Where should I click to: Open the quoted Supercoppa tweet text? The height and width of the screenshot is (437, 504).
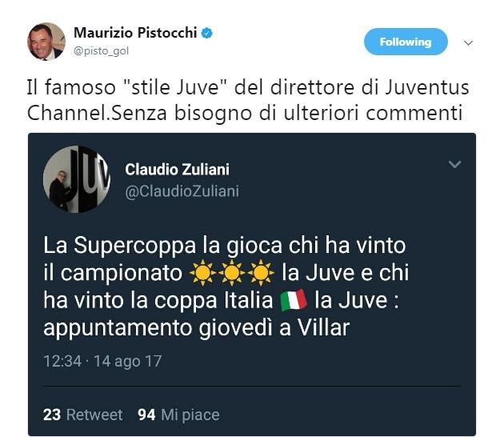click(226, 287)
